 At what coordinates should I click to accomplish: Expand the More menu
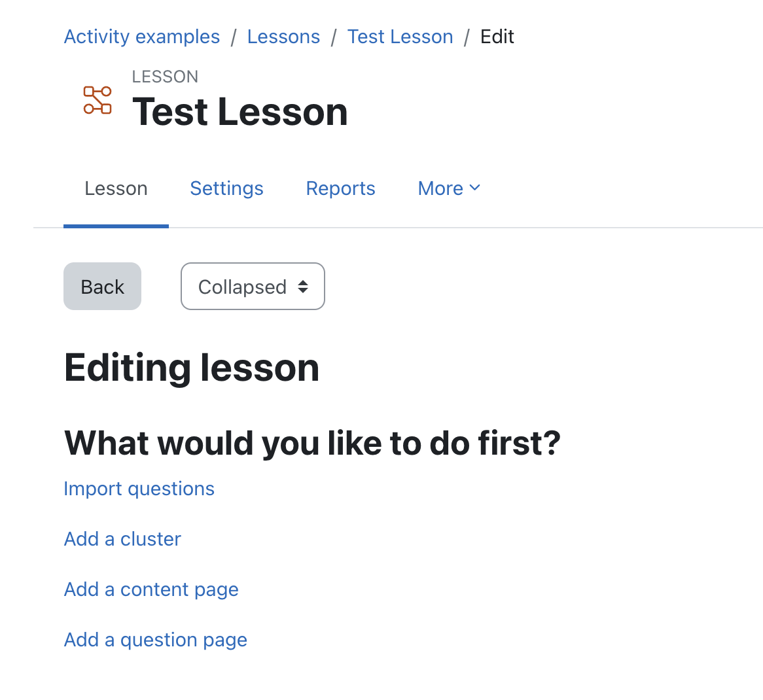[449, 188]
